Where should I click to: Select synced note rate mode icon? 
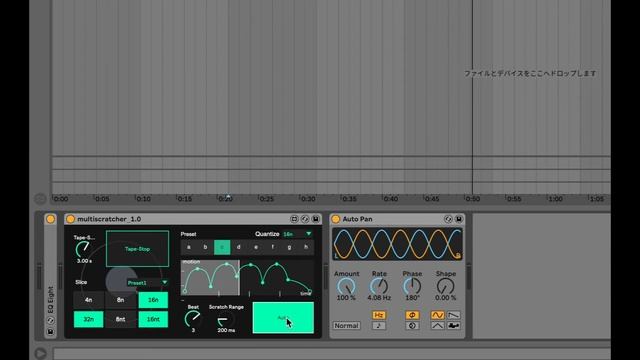tap(379, 326)
